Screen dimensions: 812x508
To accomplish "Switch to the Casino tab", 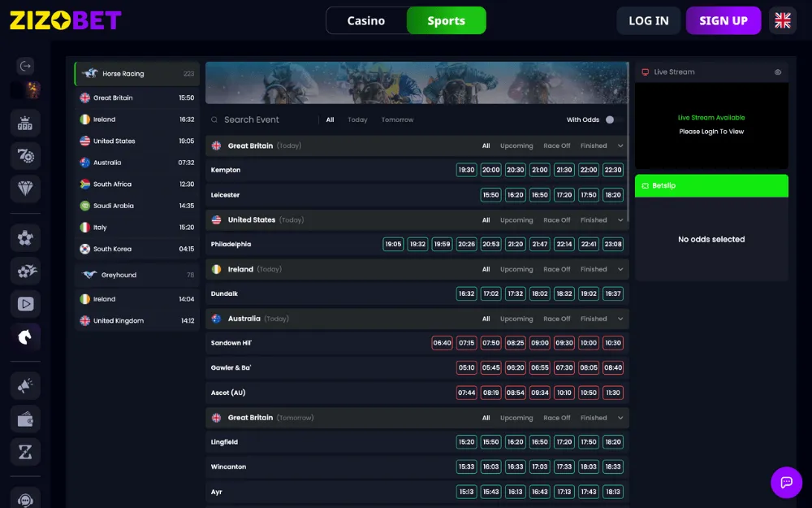I will [x=366, y=21].
